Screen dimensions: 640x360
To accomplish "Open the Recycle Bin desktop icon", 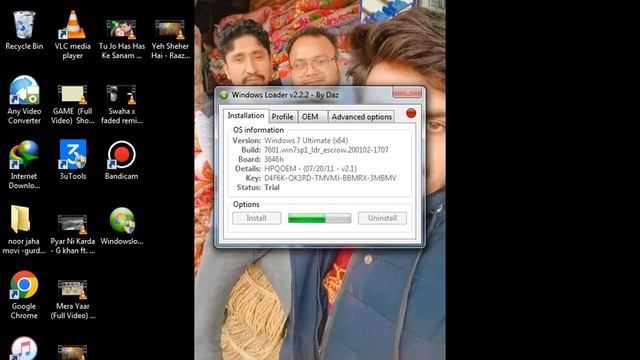I will (24, 31).
